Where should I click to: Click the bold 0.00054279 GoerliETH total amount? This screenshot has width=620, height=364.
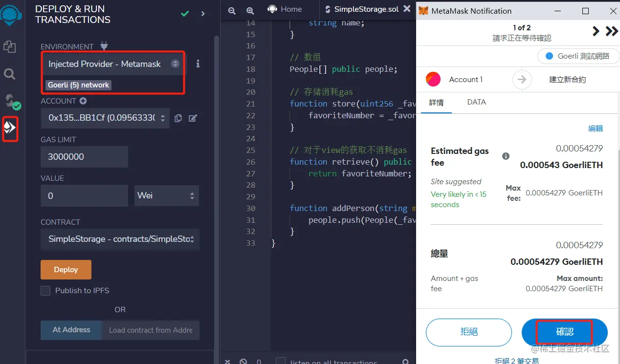[x=556, y=262]
